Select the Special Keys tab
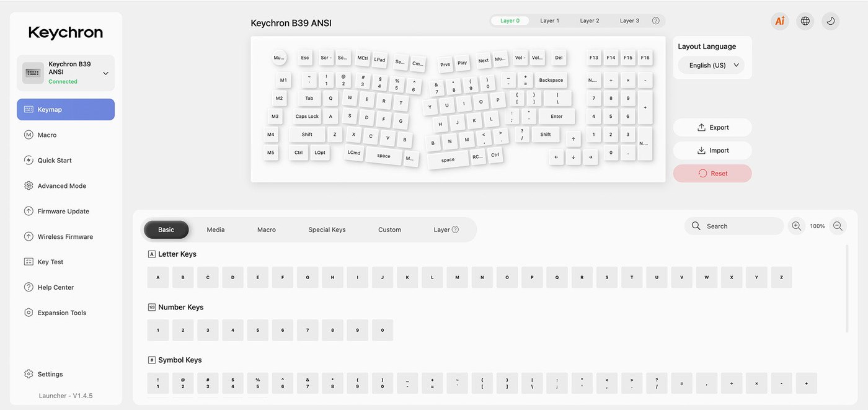 point(327,230)
